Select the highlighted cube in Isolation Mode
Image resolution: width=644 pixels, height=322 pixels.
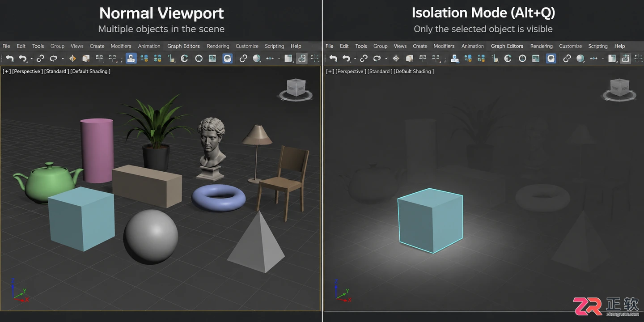(430, 220)
